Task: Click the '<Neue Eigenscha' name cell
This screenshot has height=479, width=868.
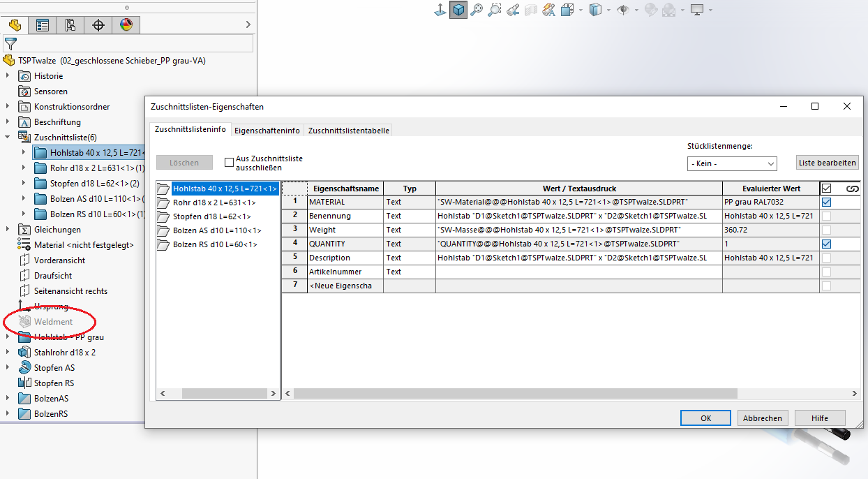Action: click(x=345, y=286)
